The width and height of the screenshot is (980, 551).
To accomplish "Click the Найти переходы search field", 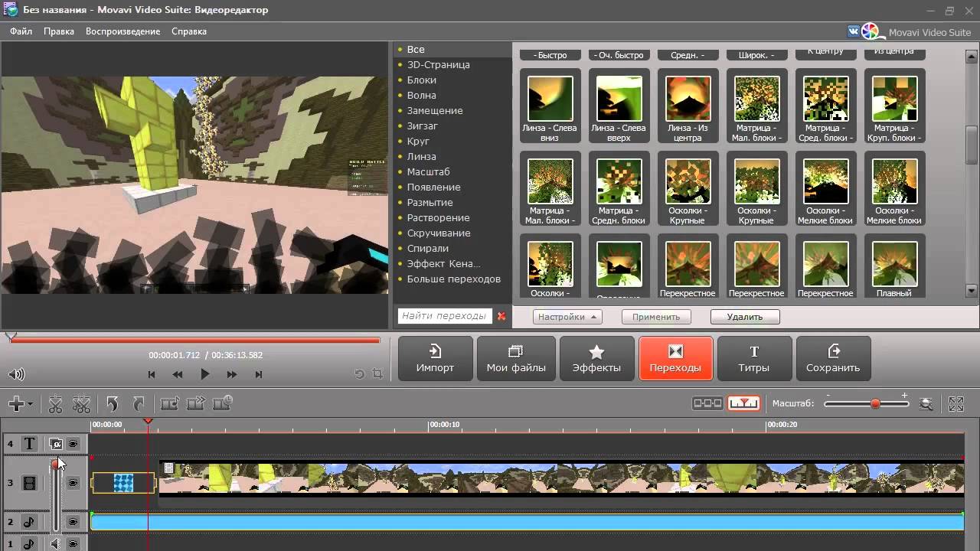I will coord(444,315).
